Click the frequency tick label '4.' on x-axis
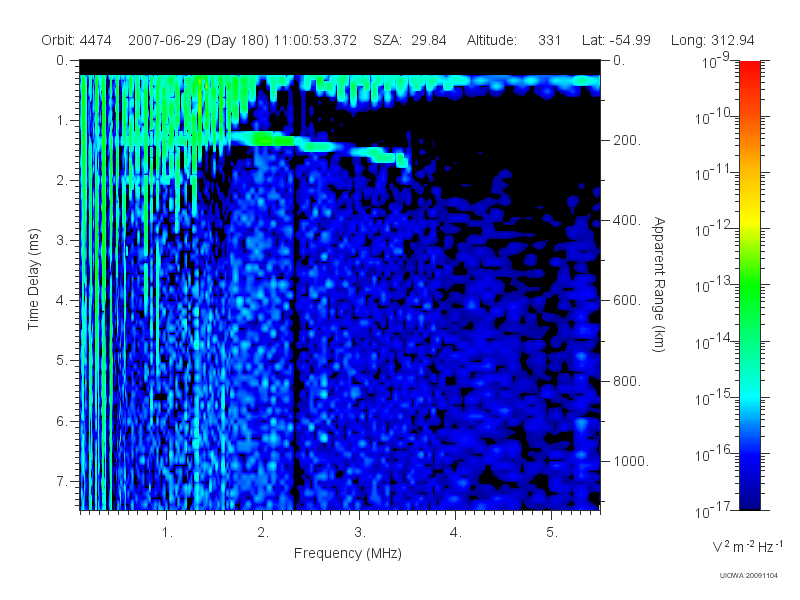The image size is (800, 600). click(x=456, y=533)
